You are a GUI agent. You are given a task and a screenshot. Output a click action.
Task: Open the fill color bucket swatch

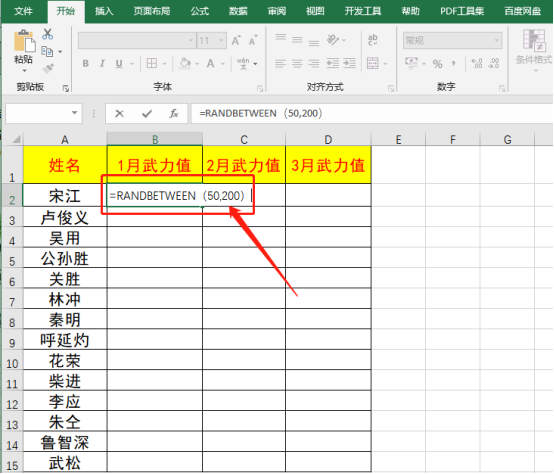185,64
